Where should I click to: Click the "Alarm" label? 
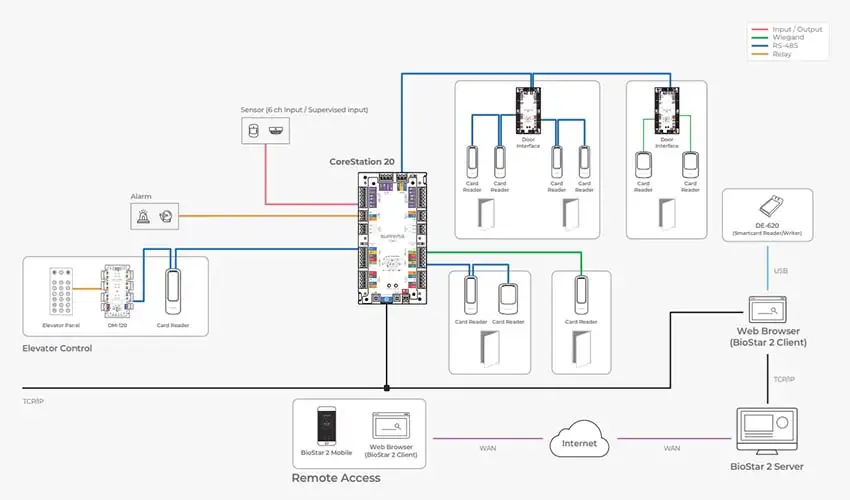141,196
